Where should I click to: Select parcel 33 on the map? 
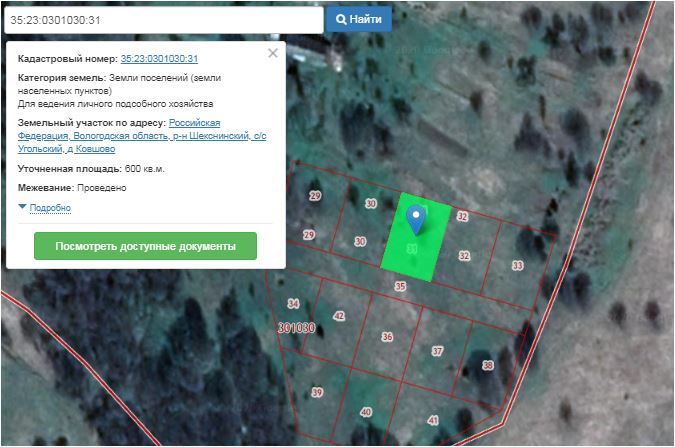(517, 265)
